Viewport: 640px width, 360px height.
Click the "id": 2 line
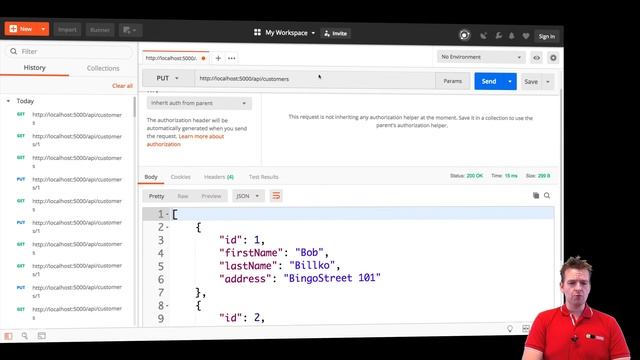tap(242, 318)
